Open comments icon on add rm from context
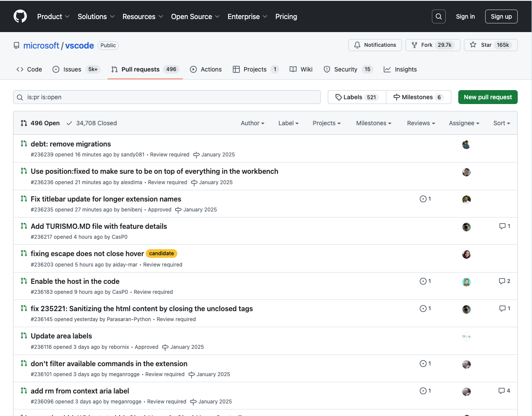532x416 pixels. [502, 391]
